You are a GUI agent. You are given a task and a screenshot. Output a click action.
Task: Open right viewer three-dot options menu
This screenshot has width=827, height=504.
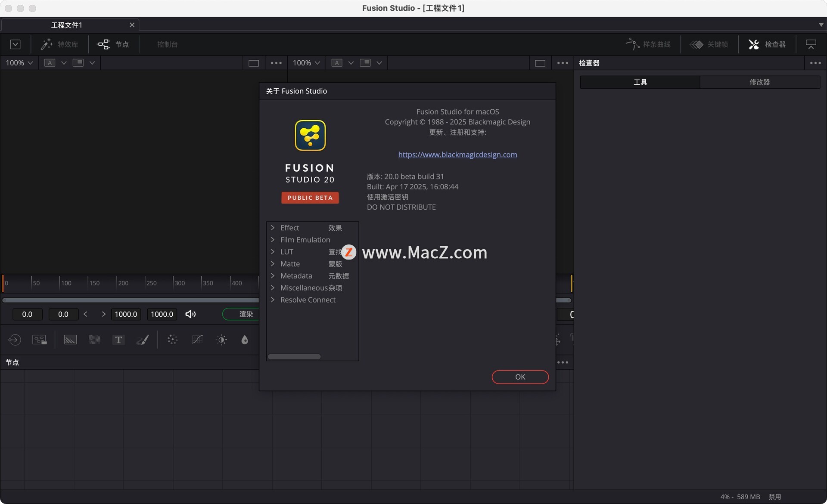[563, 63]
